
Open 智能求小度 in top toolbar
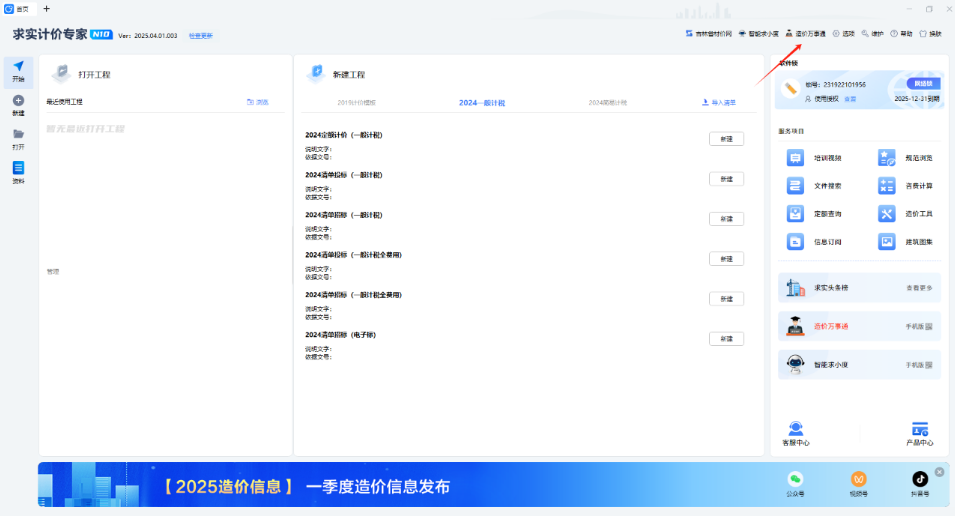758,34
